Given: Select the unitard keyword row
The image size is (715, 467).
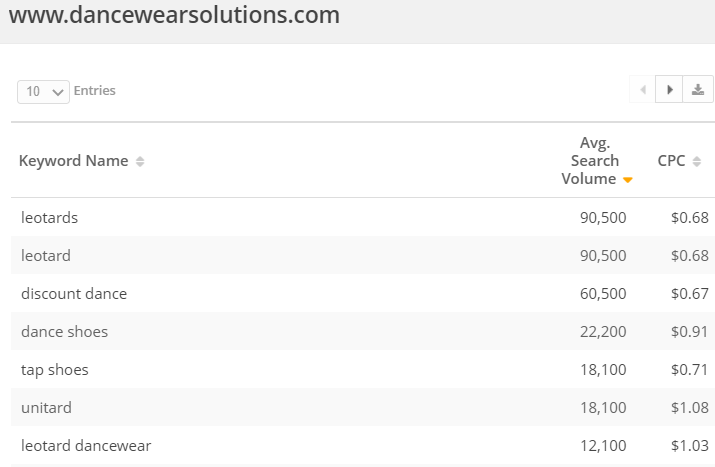Looking at the screenshot, I should pyautogui.click(x=363, y=407).
